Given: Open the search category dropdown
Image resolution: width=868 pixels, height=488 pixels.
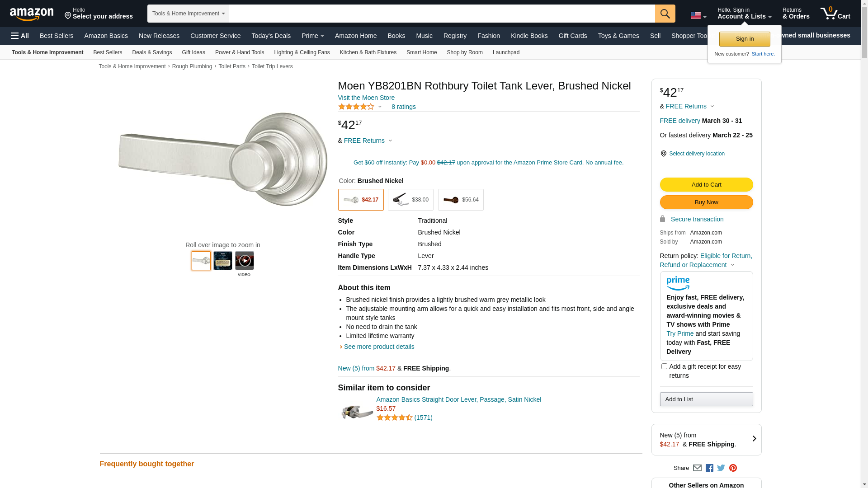Looking at the screenshot, I should pyautogui.click(x=188, y=14).
